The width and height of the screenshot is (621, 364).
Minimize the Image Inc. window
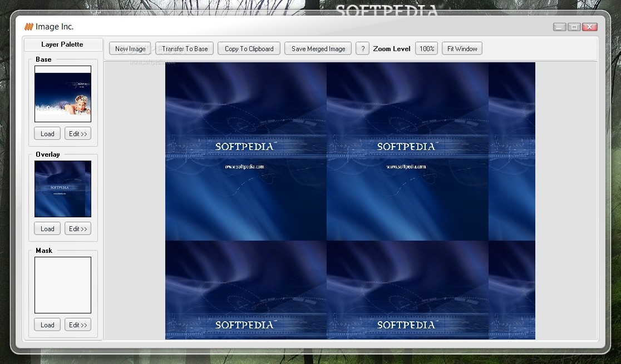(x=560, y=27)
